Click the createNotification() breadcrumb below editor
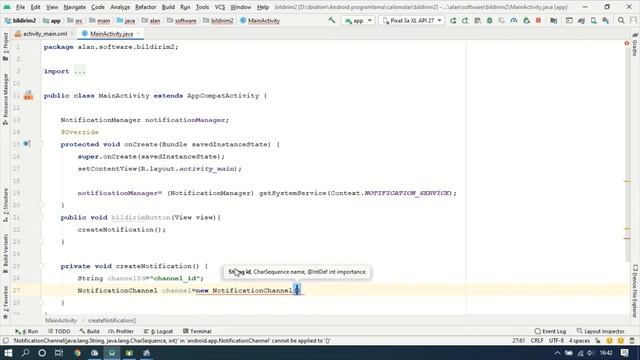Screen dimensions: 640x360 coord(112,320)
